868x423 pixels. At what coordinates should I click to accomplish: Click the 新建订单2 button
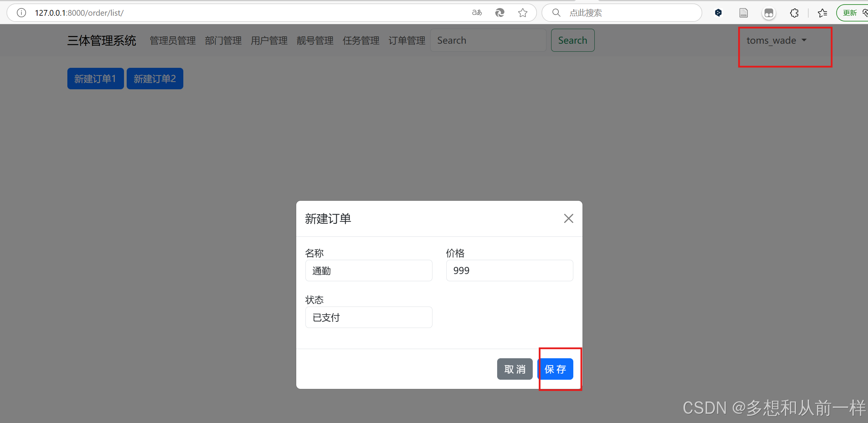[x=155, y=79]
